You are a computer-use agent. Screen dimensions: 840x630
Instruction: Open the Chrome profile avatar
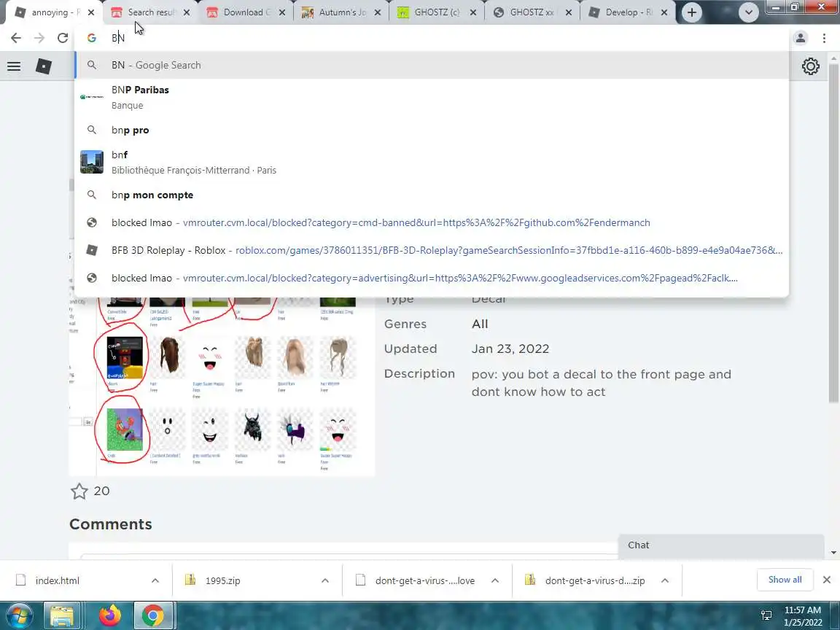click(x=801, y=37)
